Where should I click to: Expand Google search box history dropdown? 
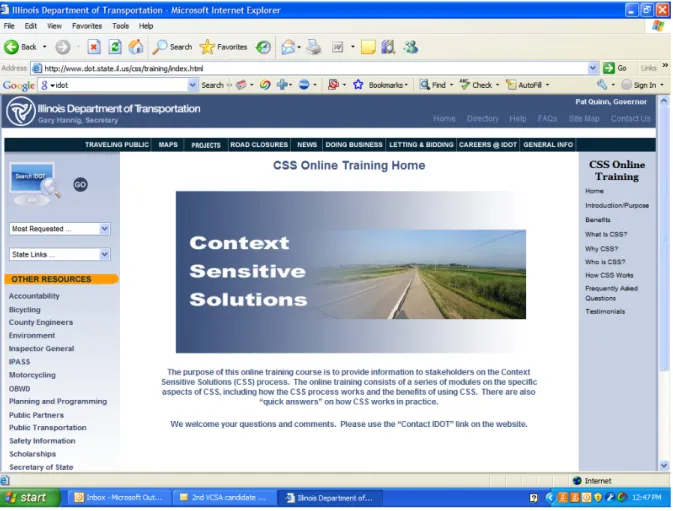click(x=193, y=85)
